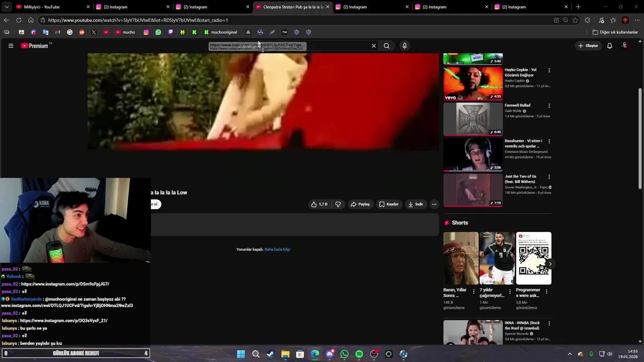Open Just the Two of Us title
Screen dimensions: 644x362
click(520, 179)
